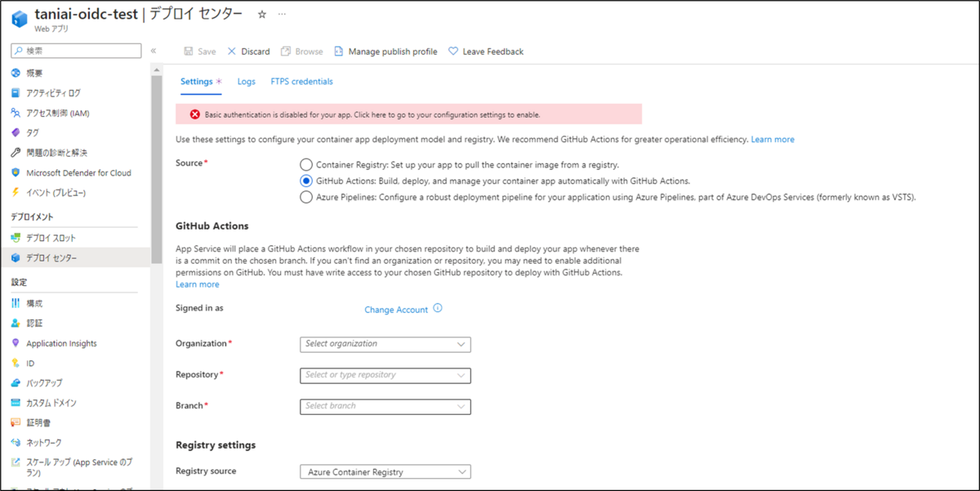980x491 pixels.
Task: Click the Save toolbar button
Action: [200, 51]
